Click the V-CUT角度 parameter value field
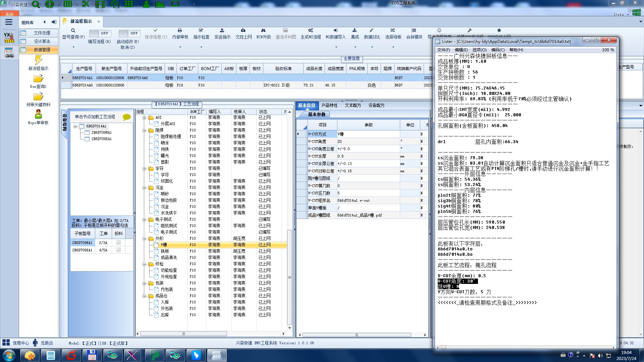 [x=368, y=141]
